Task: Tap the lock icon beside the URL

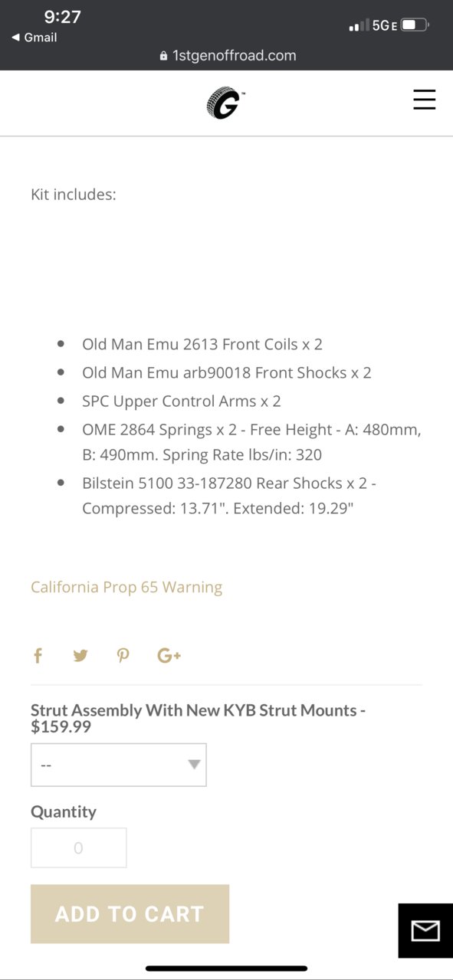Action: 162,56
